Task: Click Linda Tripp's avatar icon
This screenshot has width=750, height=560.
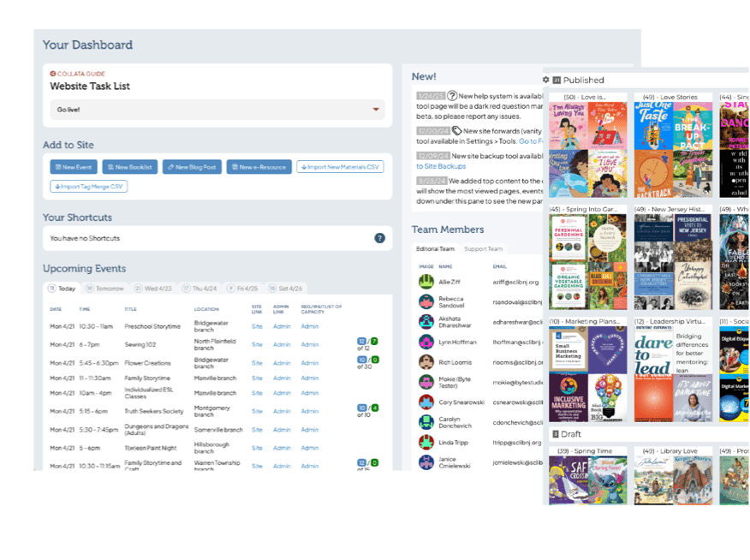Action: pos(426,442)
